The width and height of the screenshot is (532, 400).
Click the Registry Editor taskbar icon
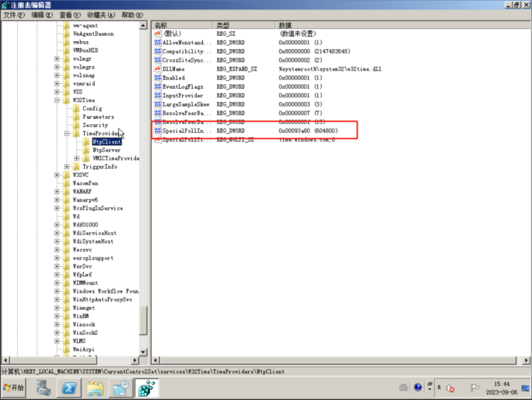pos(145,387)
